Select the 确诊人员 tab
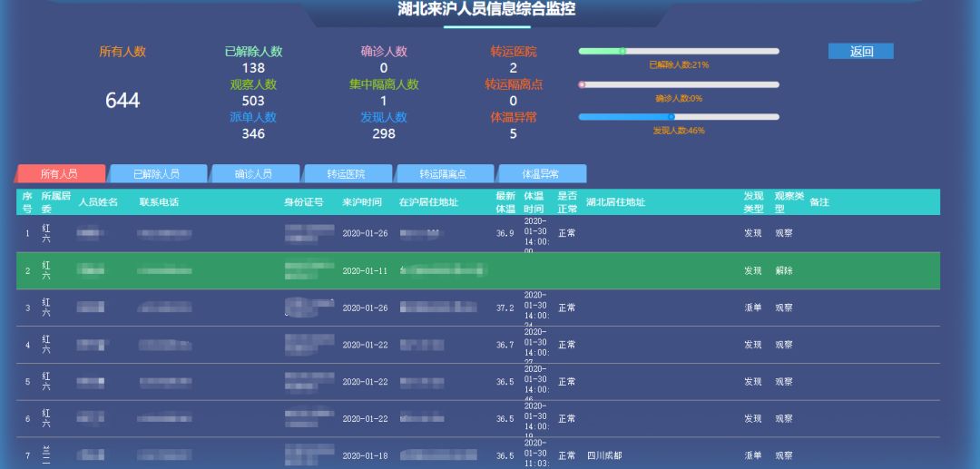 253,174
